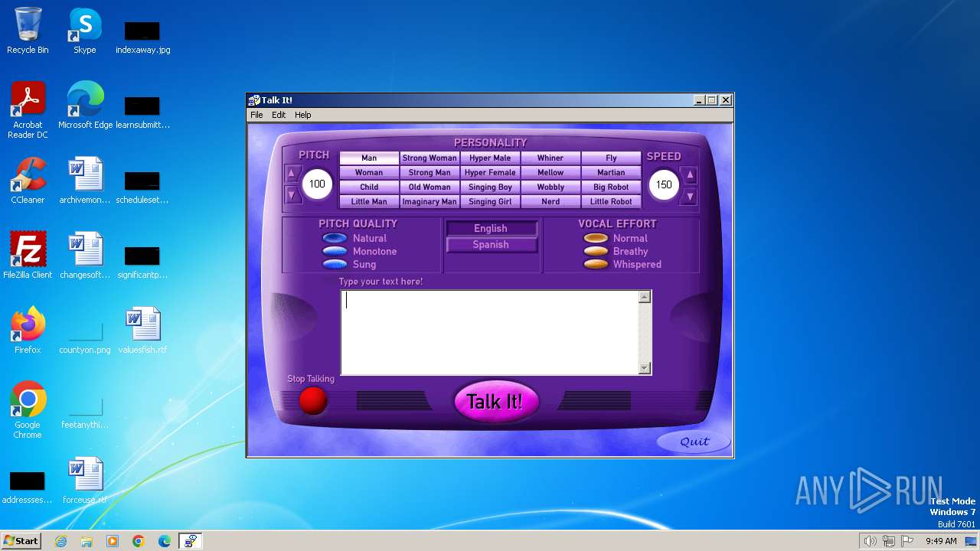Select the valuesfish.rtf document icon
The height and width of the screenshot is (551, 980).
pos(142,331)
